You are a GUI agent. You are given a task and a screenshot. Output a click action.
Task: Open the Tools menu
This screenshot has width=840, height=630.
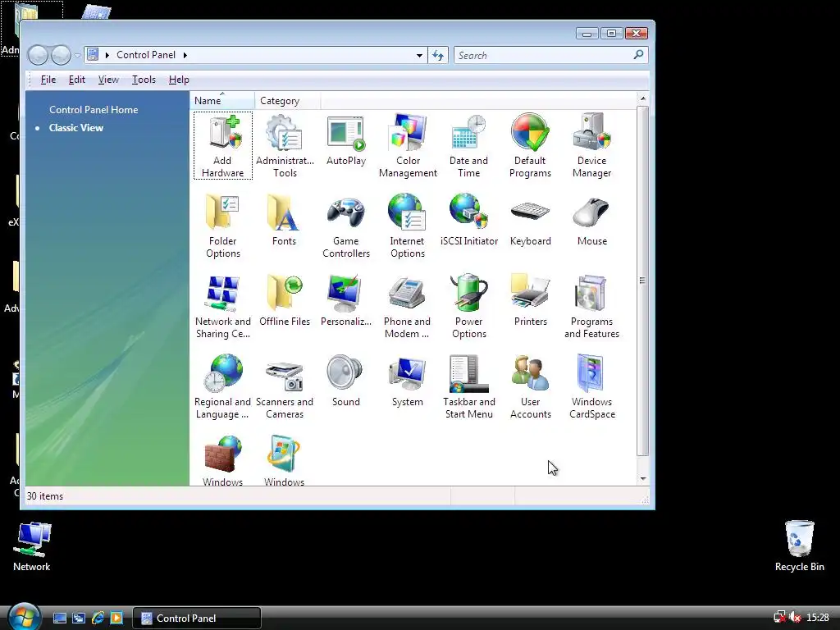click(144, 80)
